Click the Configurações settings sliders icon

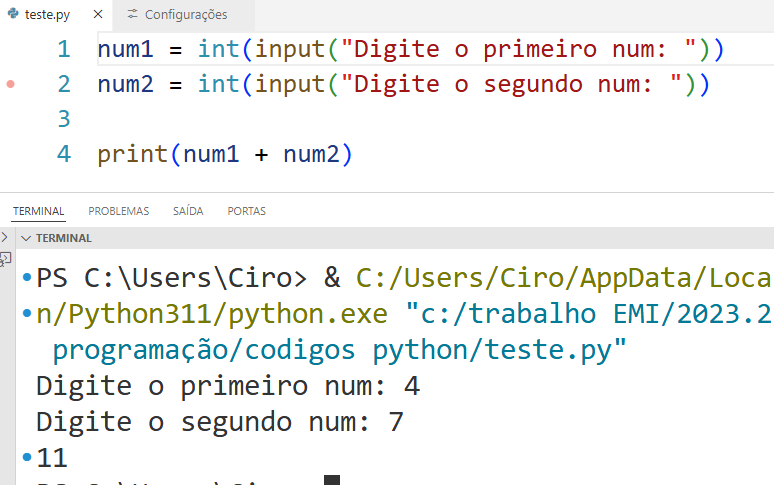132,15
